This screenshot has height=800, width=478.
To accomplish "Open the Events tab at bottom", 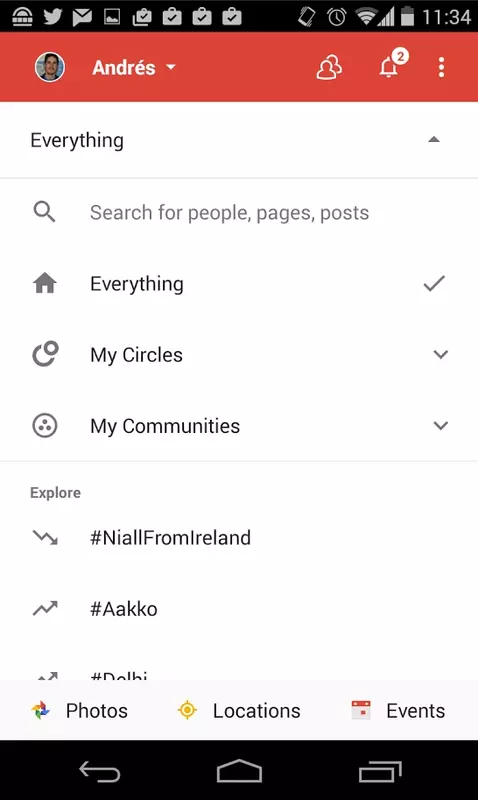I will click(x=398, y=711).
